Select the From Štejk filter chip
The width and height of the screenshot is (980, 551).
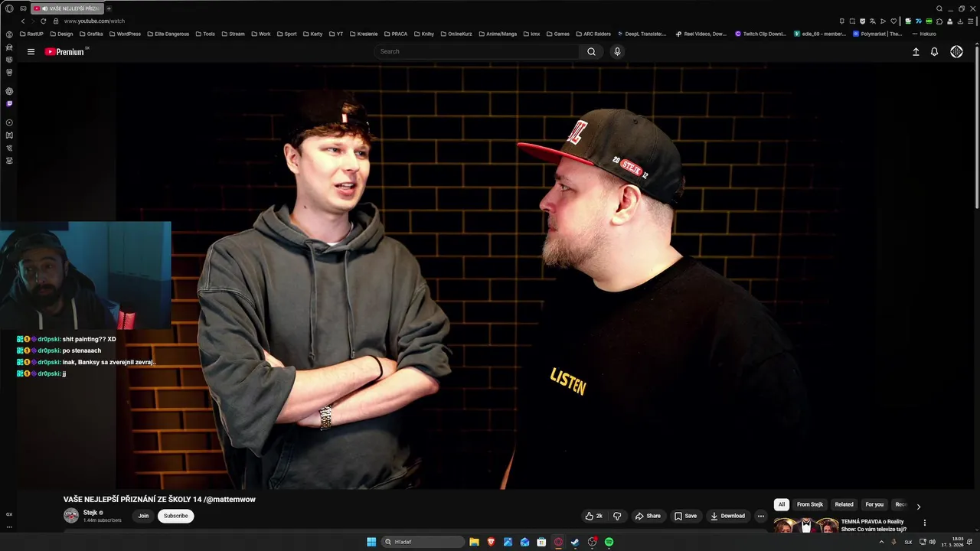pos(810,504)
